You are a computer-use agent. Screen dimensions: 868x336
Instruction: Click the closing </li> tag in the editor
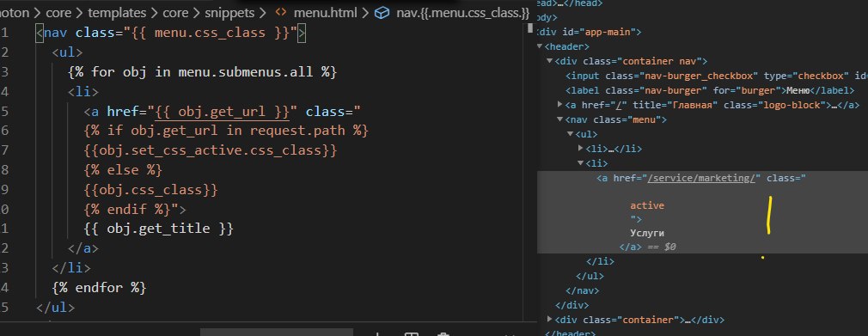pyautogui.click(x=71, y=268)
